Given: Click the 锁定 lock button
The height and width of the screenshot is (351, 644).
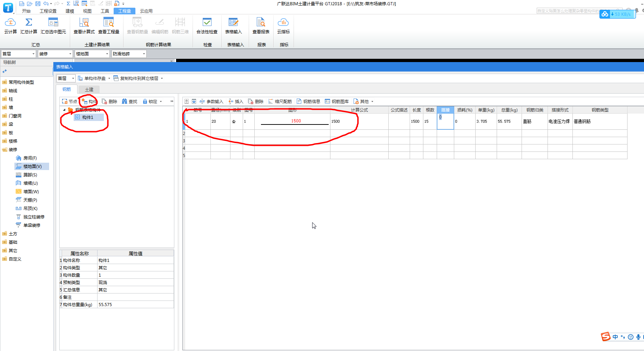Looking at the screenshot, I should (x=152, y=101).
